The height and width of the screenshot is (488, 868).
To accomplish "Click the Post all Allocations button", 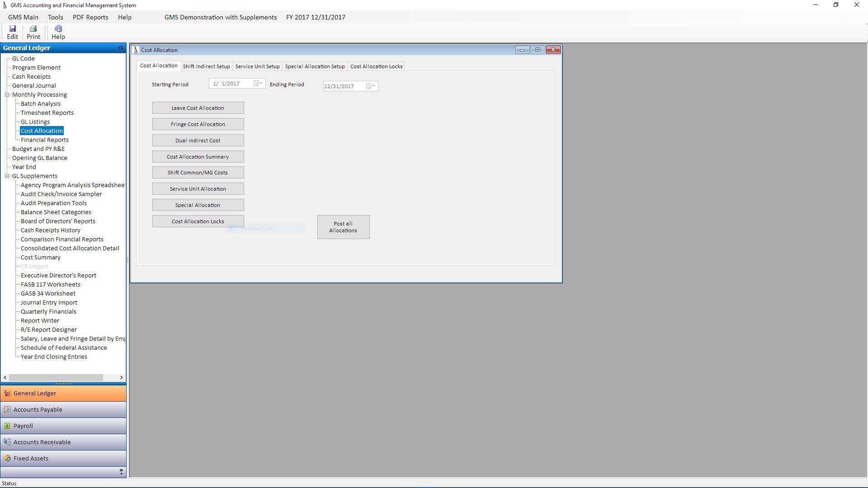I will 343,227.
